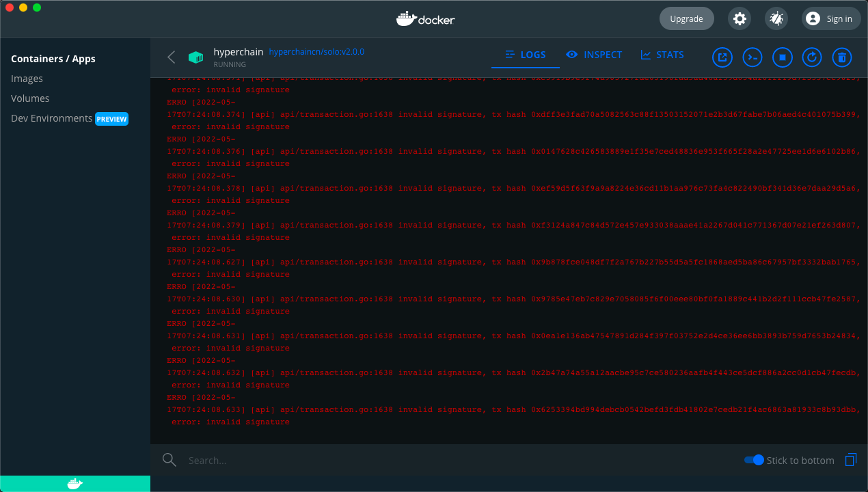Click the Docker whale logo at the top
Viewport: 868px width, 492px height.
pos(425,18)
